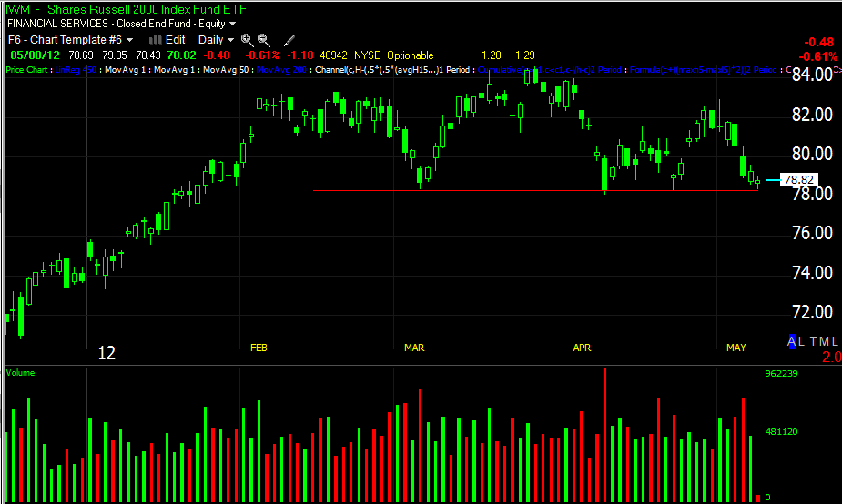Click the 78.00 price axis label
Image resolution: width=842 pixels, height=504 pixels.
[x=813, y=193]
